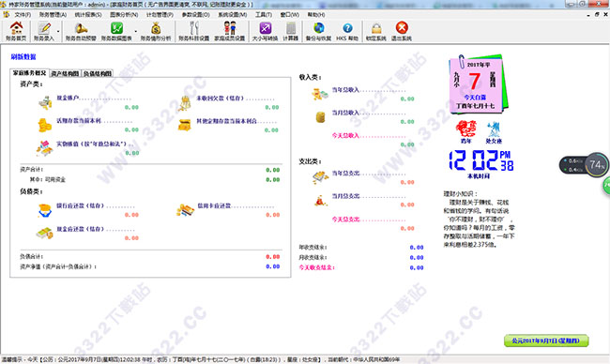
Task: Open the 统计报表(S) menu
Action: tap(88, 14)
